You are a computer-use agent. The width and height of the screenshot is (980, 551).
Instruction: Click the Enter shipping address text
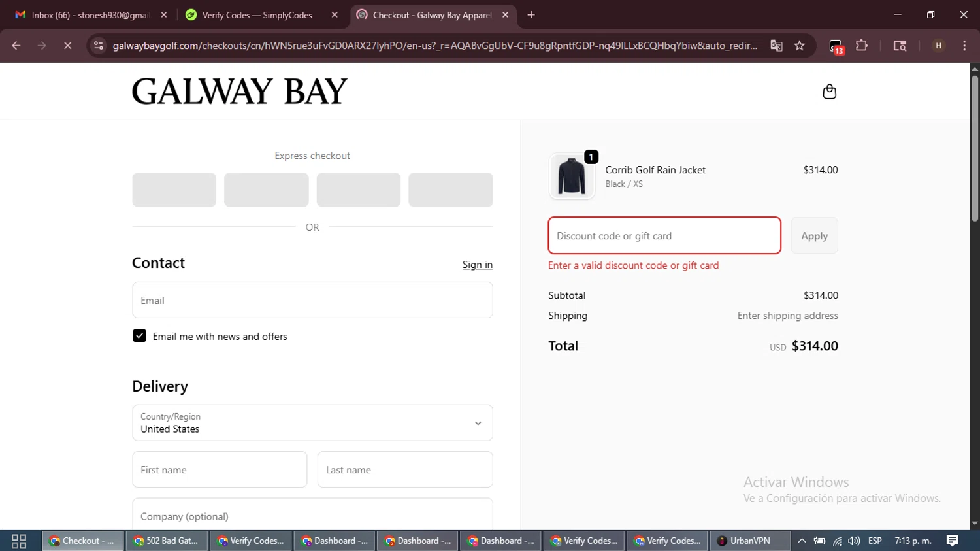click(788, 316)
